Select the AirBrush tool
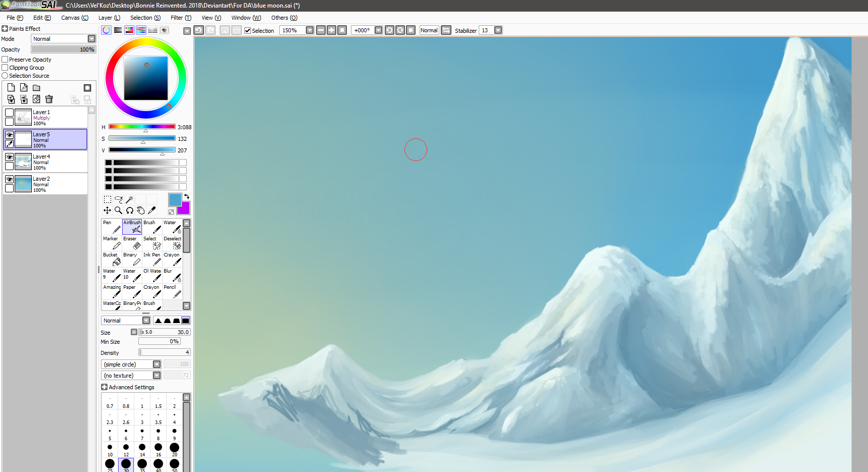The width and height of the screenshot is (868, 472). pos(132,227)
